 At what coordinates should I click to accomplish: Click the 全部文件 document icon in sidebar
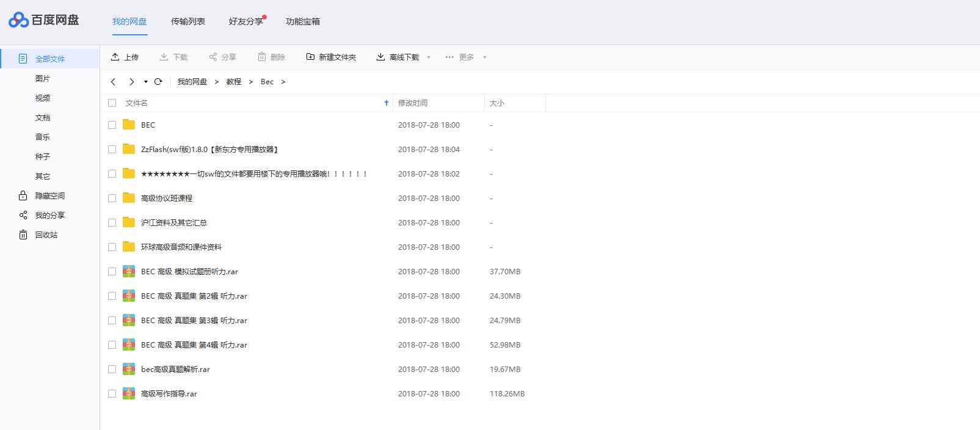point(23,59)
